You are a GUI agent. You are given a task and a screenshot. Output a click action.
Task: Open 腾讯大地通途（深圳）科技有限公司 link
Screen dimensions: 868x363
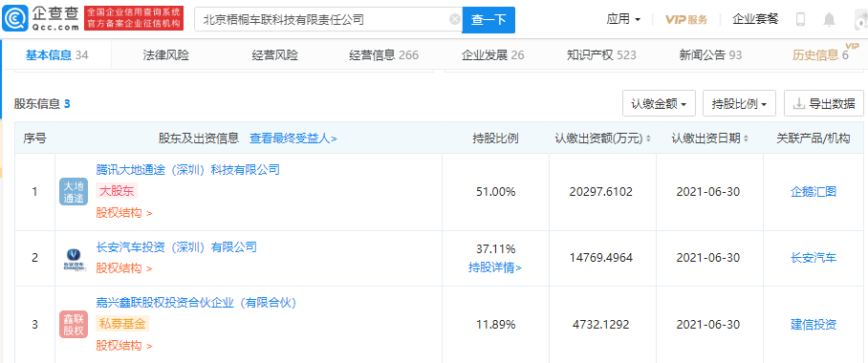(187, 169)
